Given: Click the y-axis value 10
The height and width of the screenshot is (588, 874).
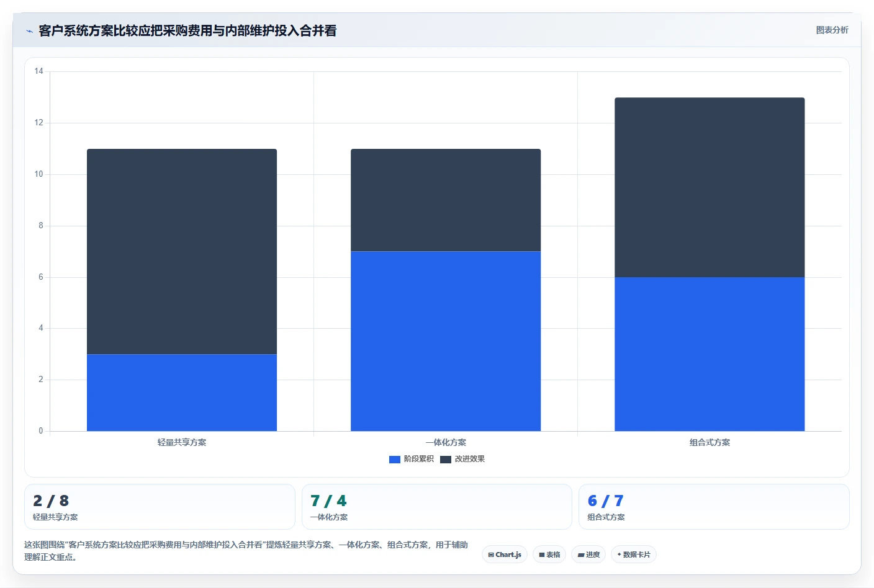Looking at the screenshot, I should [39, 174].
